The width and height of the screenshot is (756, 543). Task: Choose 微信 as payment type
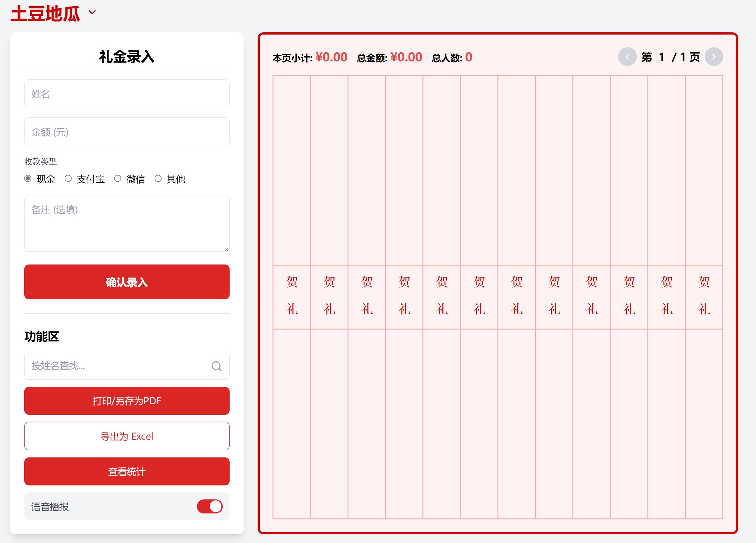click(x=118, y=179)
